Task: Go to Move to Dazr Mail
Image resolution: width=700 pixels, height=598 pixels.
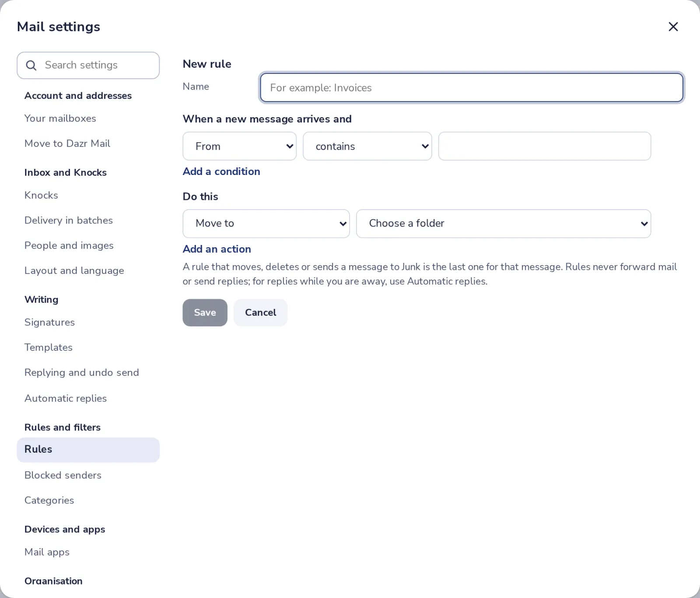Action: click(x=88, y=143)
